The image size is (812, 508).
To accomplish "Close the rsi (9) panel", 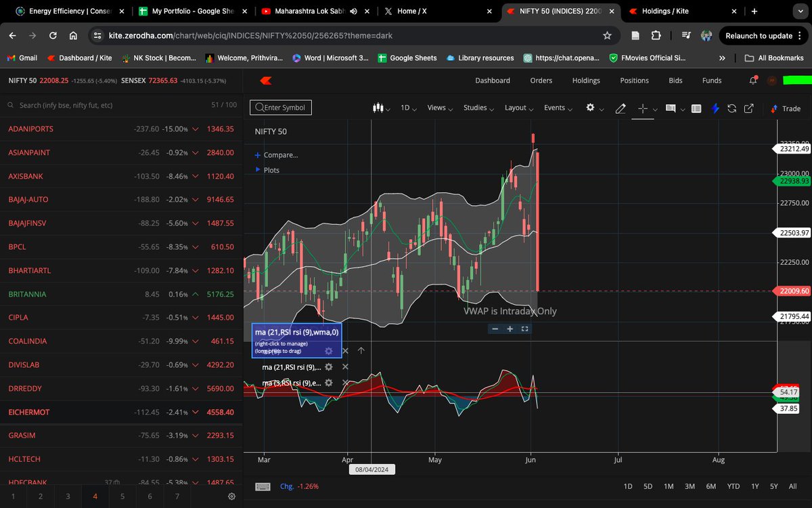I will point(345,351).
